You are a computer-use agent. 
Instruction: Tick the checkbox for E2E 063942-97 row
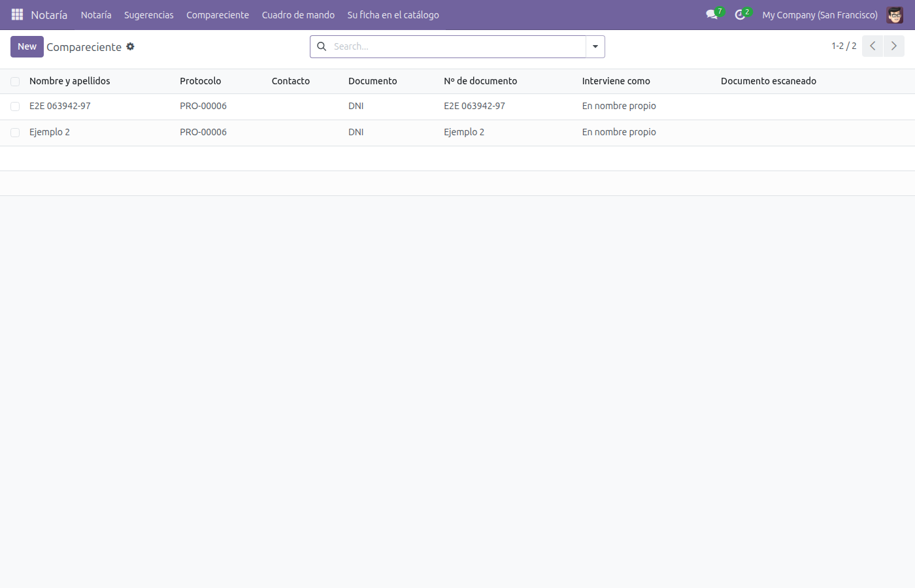[15, 106]
